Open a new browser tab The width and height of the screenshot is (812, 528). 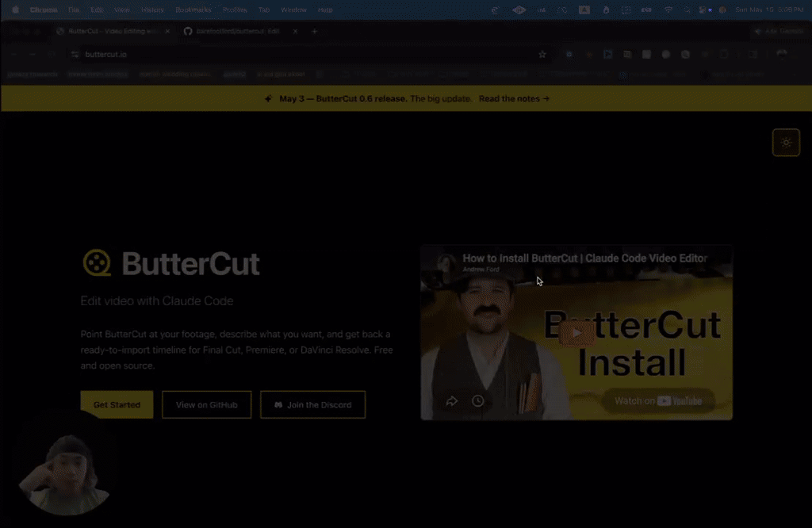pyautogui.click(x=314, y=31)
